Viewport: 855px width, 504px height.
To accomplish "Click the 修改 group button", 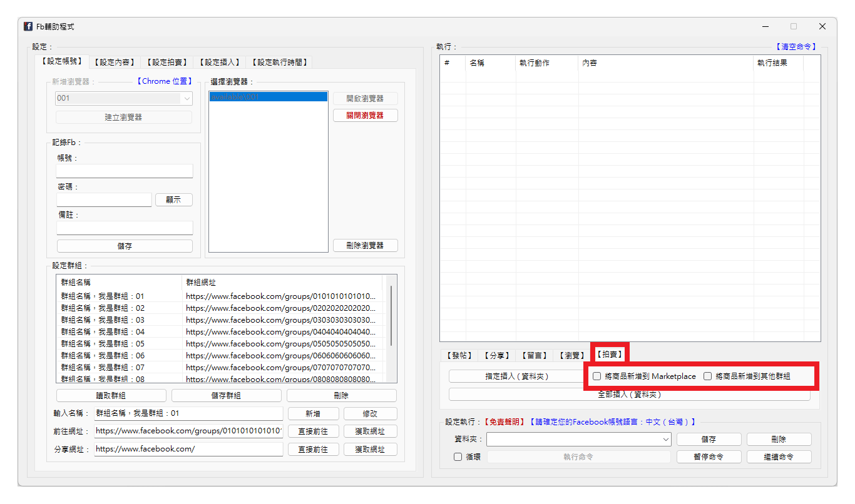I will click(x=371, y=413).
